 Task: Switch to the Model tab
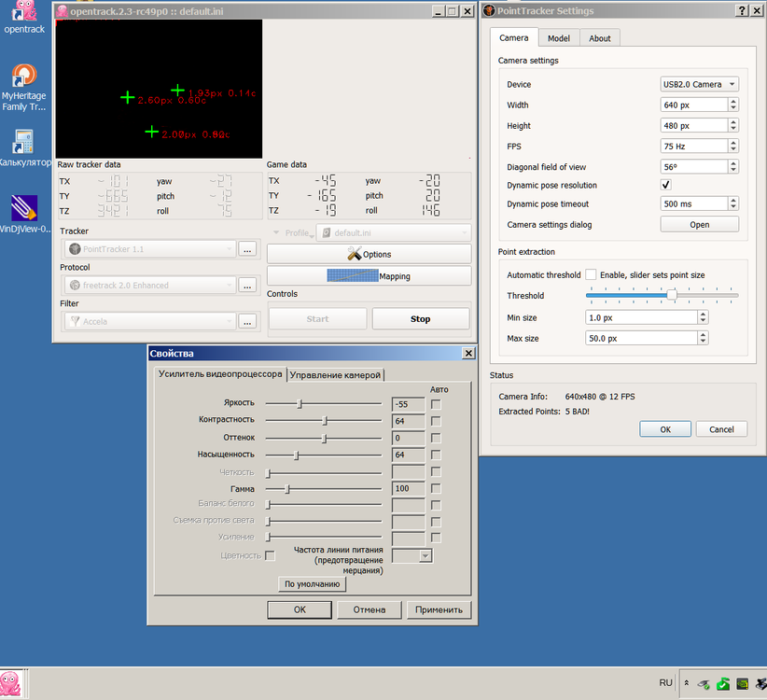tap(558, 38)
